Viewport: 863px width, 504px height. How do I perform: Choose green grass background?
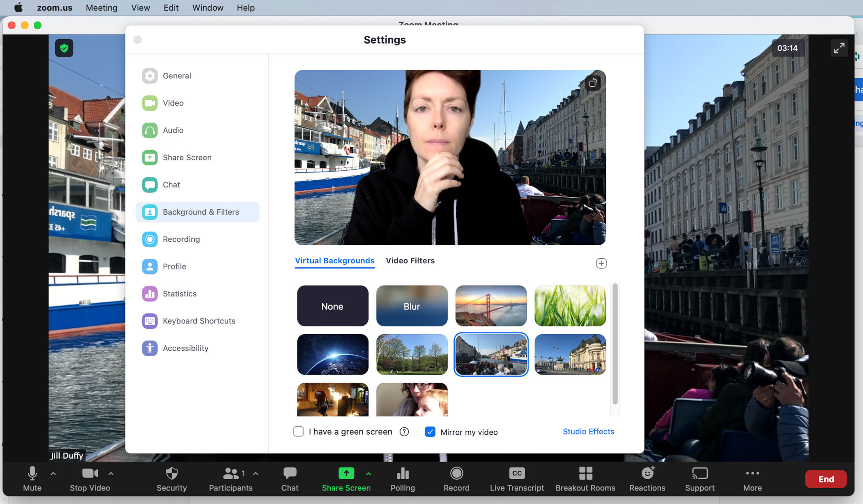(570, 306)
